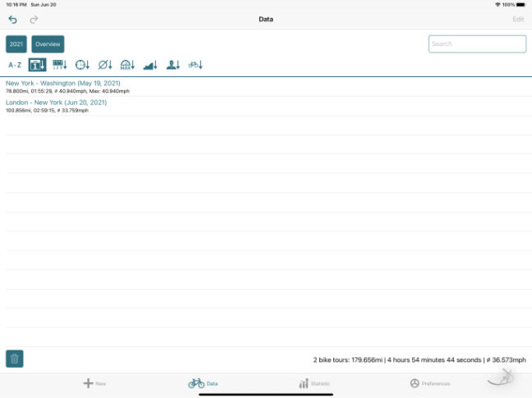Switch to the New tab
The image size is (532, 398).
point(94,383)
